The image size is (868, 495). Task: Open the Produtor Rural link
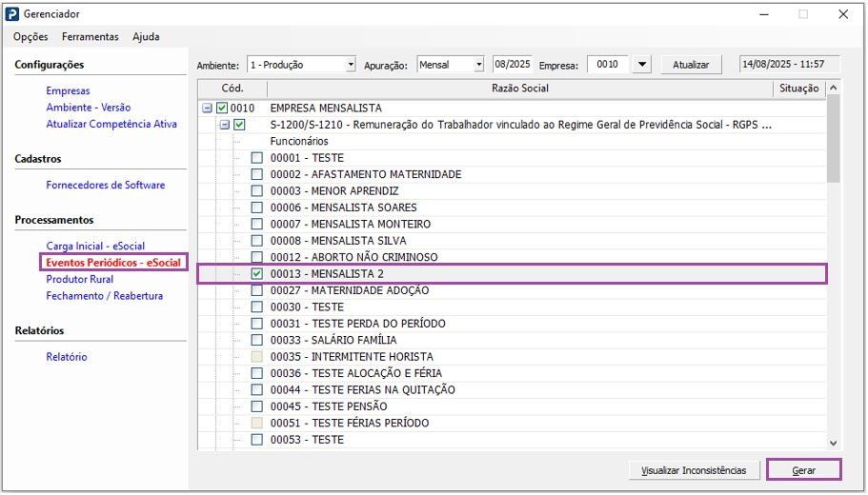[x=80, y=279]
